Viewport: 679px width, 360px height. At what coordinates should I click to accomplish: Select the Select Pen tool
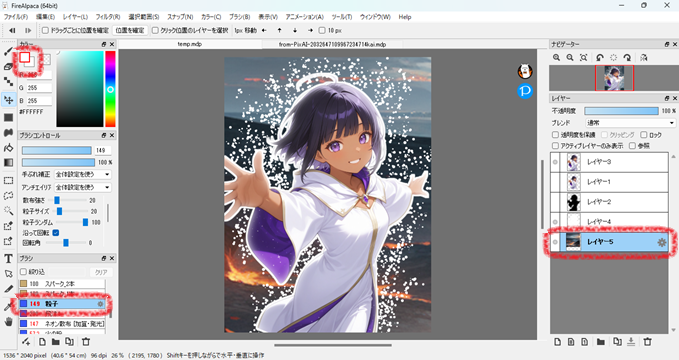8,226
